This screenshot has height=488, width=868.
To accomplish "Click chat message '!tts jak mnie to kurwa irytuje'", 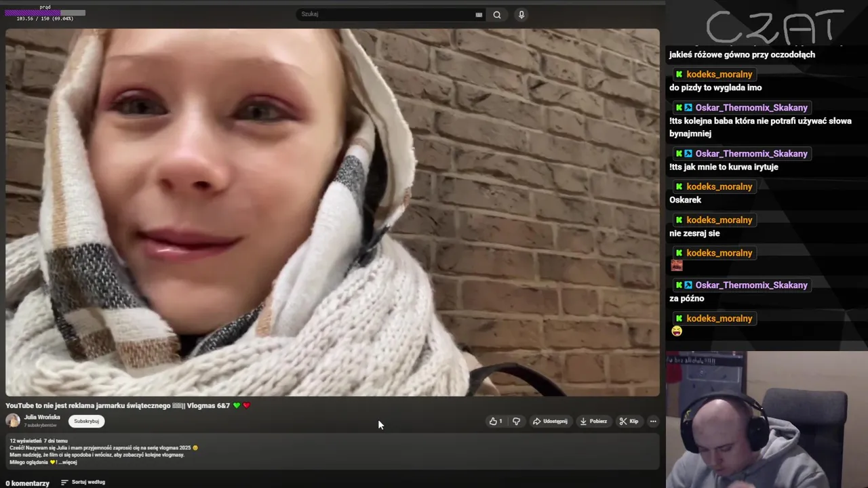I will click(724, 167).
